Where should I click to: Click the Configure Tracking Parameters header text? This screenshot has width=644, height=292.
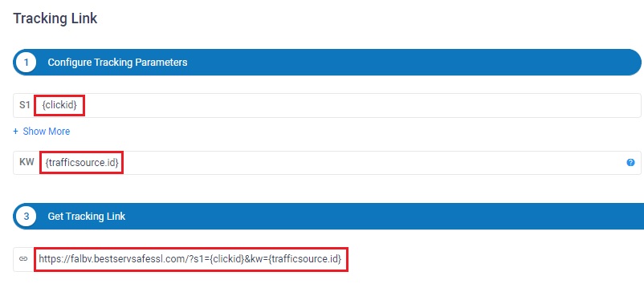117,63
